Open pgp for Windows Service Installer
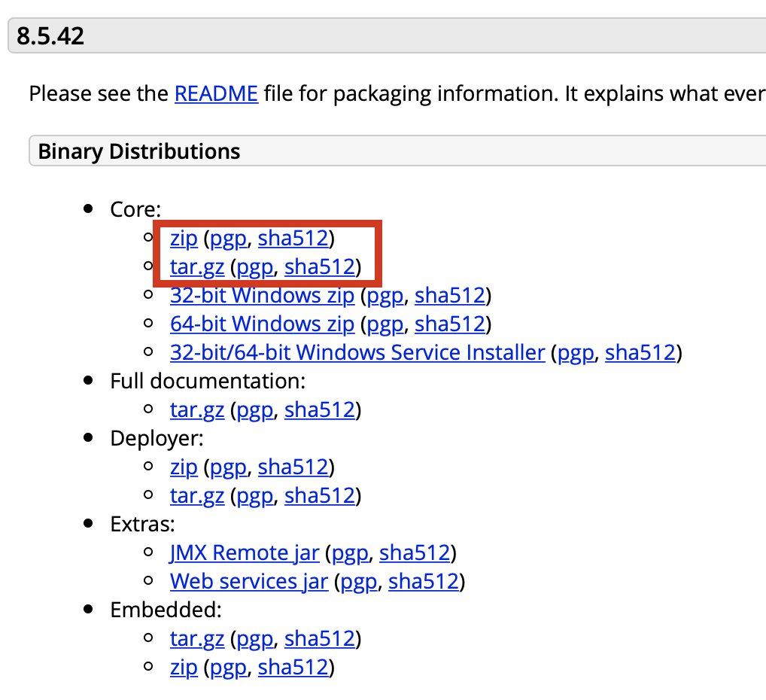The width and height of the screenshot is (766, 700). pyautogui.click(x=576, y=352)
